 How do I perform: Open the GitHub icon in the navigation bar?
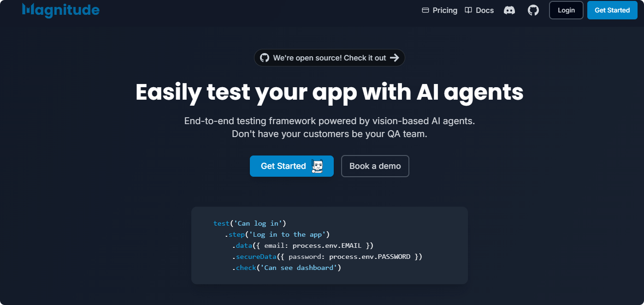pos(533,10)
